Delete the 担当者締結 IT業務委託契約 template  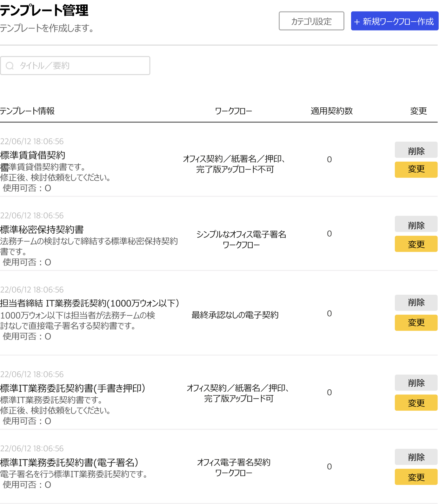(x=416, y=303)
